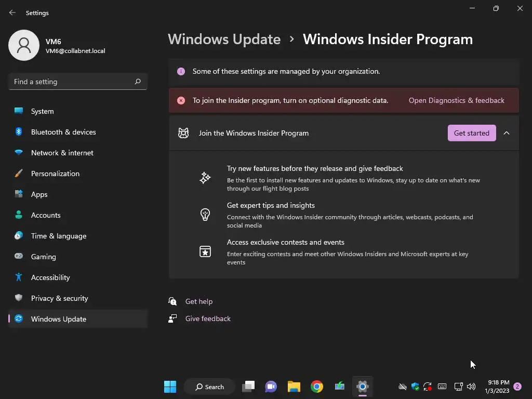This screenshot has width=532, height=399.
Task: Select the 'Access exclusive contests and events' heading
Action: [x=286, y=242]
